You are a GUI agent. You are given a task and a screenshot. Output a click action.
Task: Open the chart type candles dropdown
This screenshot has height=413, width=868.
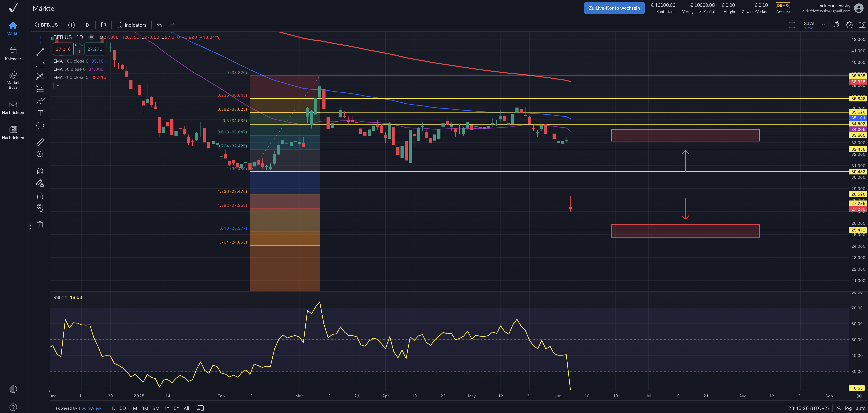pos(103,25)
